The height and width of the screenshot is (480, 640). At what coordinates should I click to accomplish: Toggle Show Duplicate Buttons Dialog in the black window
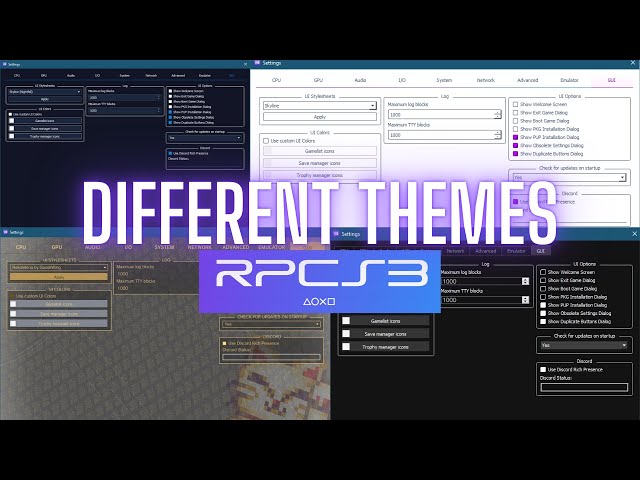[543, 322]
